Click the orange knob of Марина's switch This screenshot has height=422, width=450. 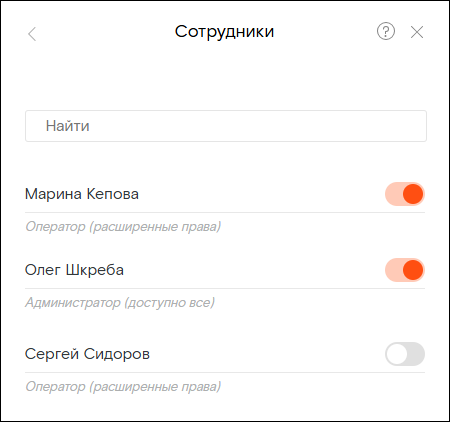click(413, 194)
